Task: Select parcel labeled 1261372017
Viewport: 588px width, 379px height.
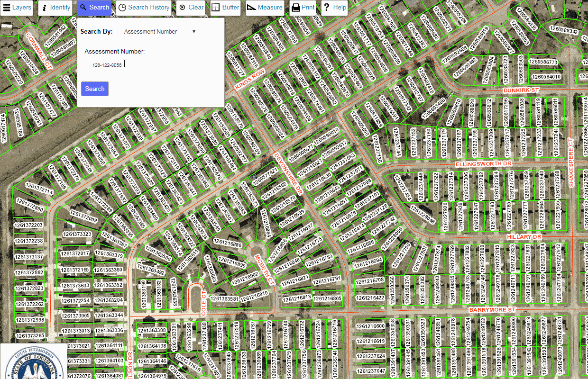Action: click(76, 253)
